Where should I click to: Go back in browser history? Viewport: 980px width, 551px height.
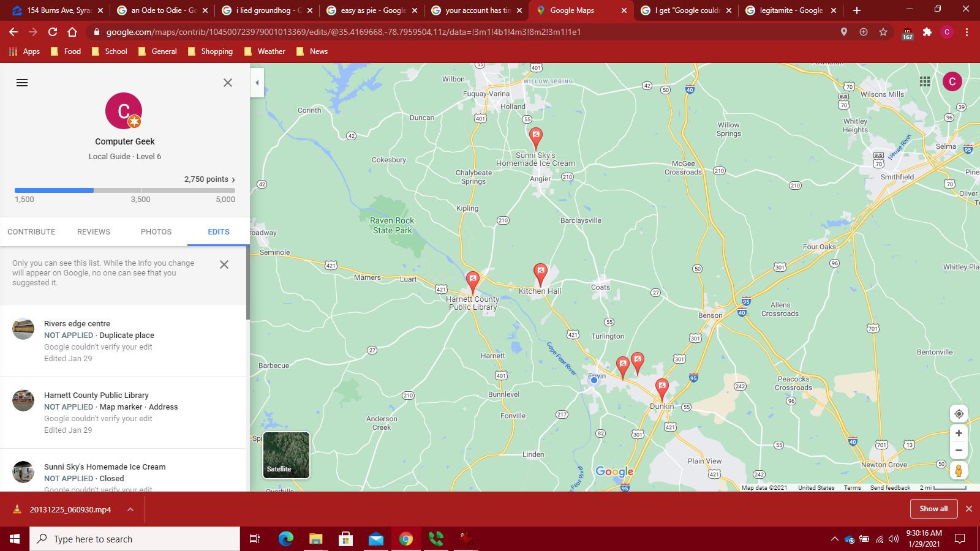click(x=13, y=32)
